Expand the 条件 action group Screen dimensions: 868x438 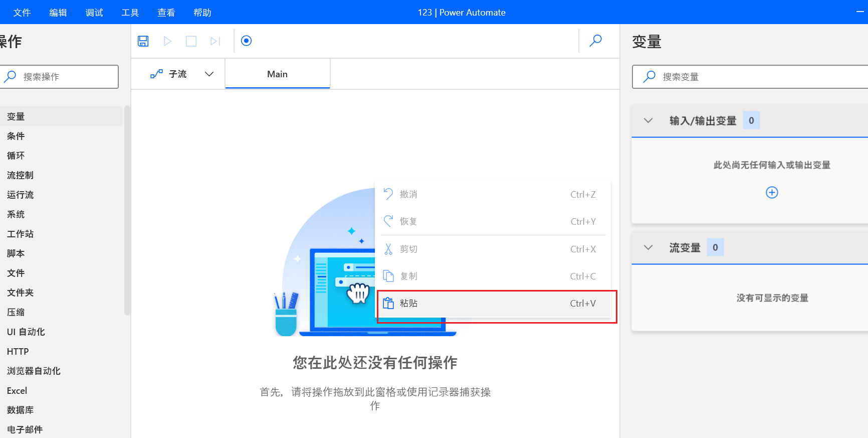tap(61, 136)
